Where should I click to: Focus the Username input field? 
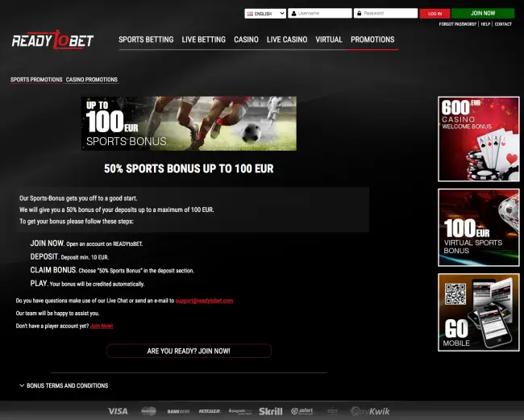[322, 14]
